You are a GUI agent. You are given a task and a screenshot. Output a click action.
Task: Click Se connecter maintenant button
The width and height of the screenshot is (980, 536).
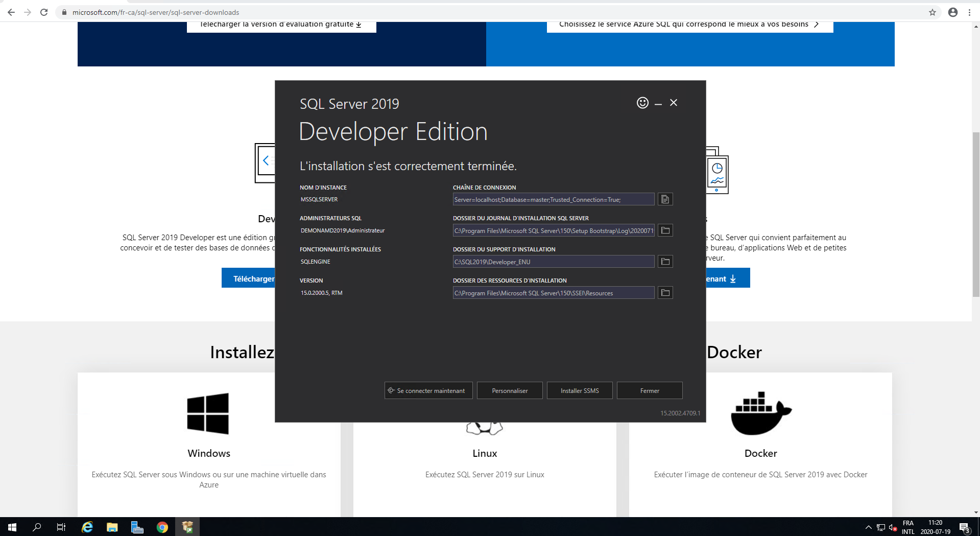(428, 390)
